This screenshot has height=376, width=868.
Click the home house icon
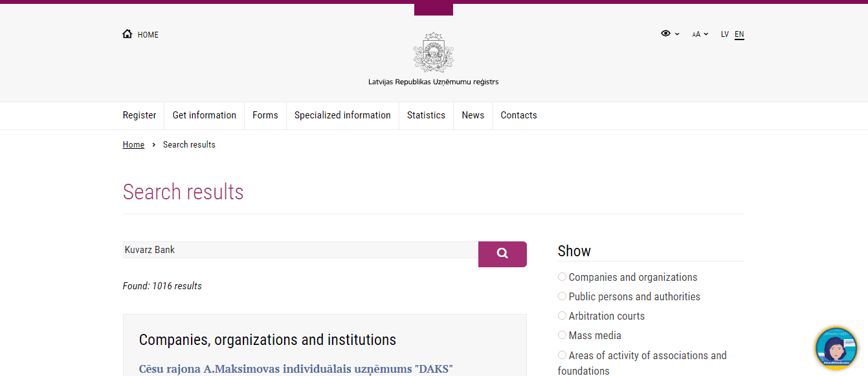click(x=128, y=34)
